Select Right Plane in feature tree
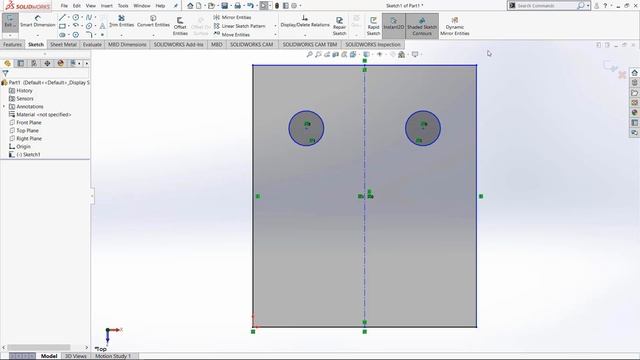This screenshot has height=360, width=640. click(25, 138)
